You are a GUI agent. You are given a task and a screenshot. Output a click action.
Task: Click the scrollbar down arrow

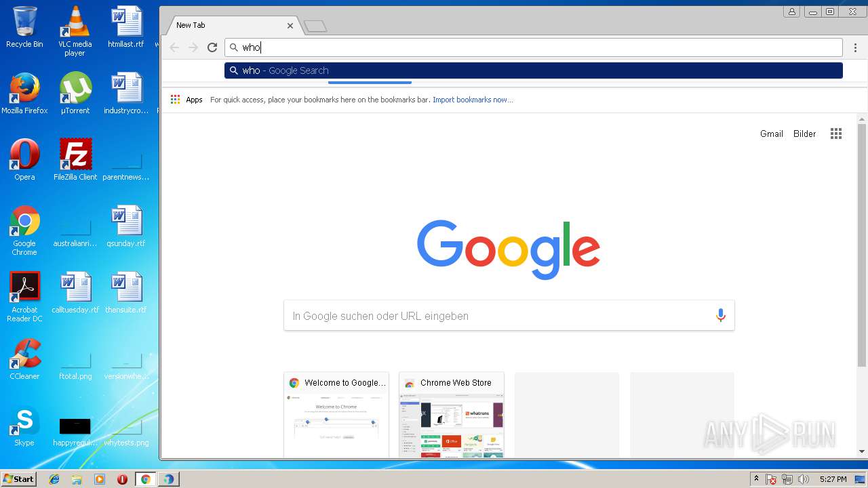coord(862,451)
